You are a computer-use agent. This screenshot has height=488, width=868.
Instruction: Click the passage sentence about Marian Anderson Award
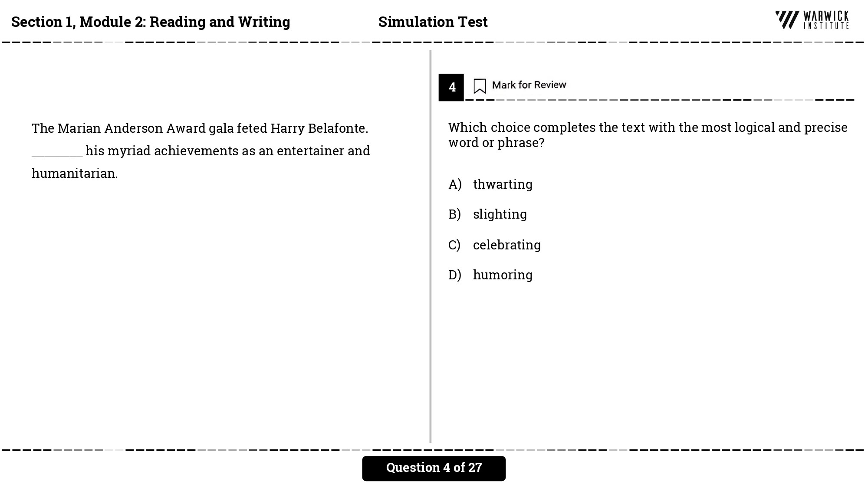click(x=200, y=128)
